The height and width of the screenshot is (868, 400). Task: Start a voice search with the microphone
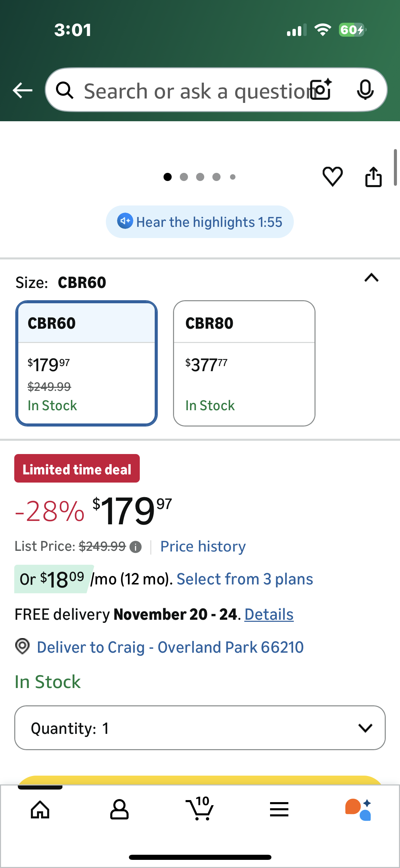coord(366,90)
